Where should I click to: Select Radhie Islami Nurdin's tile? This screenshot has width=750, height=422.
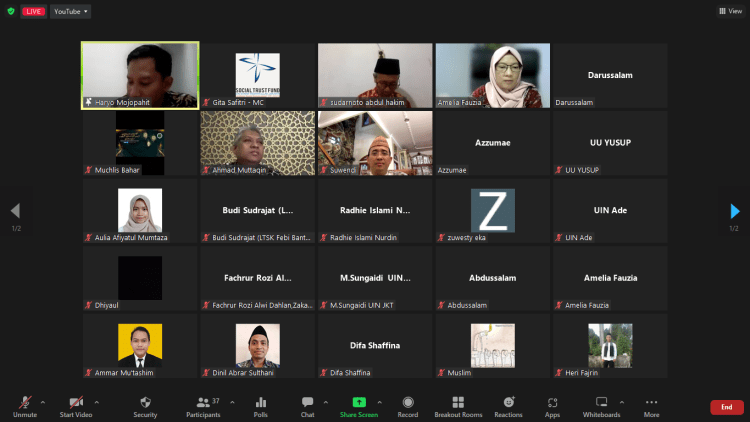click(x=375, y=211)
